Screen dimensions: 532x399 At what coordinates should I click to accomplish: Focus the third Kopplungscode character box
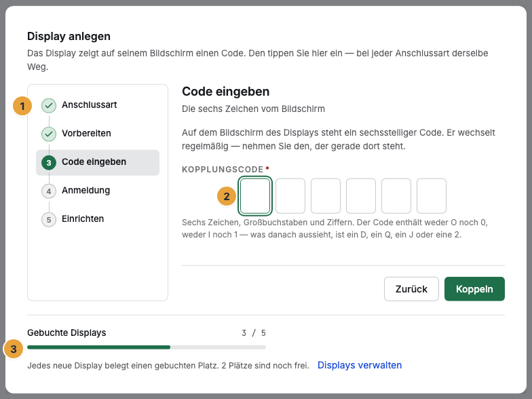[x=326, y=195]
